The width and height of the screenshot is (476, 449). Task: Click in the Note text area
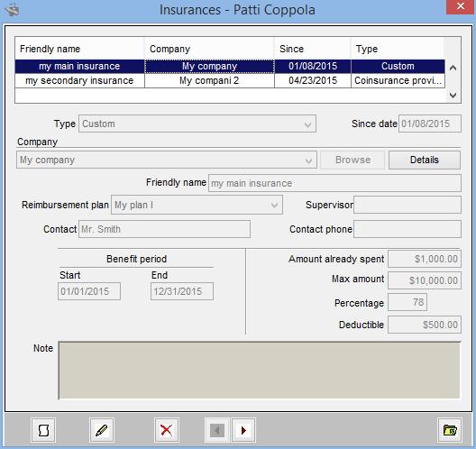(260, 371)
